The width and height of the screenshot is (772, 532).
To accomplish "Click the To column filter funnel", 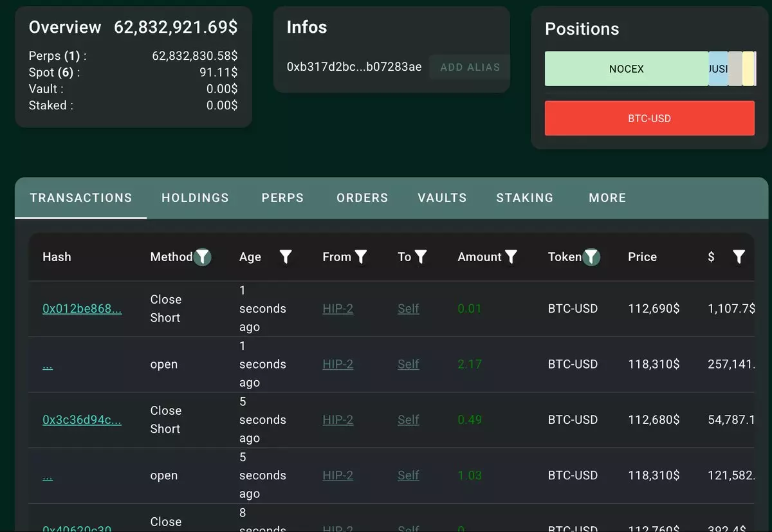I will point(421,257).
